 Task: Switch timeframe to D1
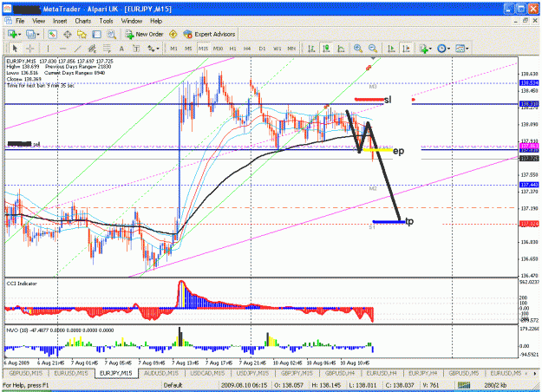tap(262, 49)
